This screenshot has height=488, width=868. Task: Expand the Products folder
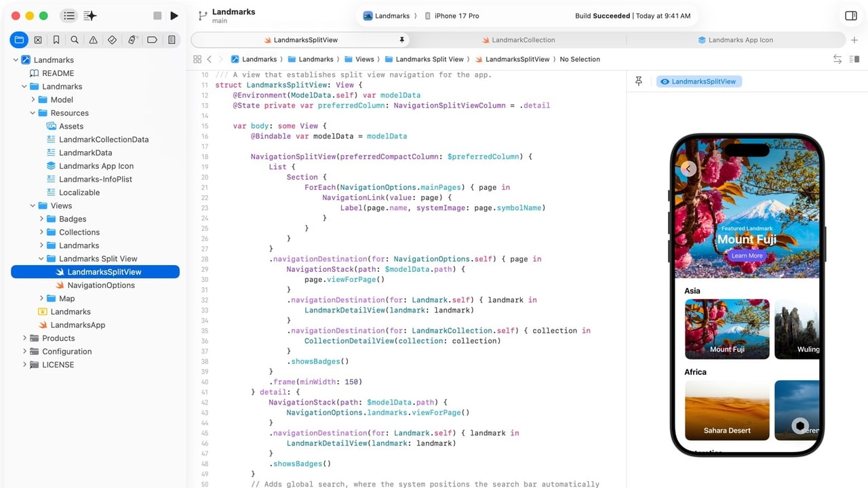(24, 338)
